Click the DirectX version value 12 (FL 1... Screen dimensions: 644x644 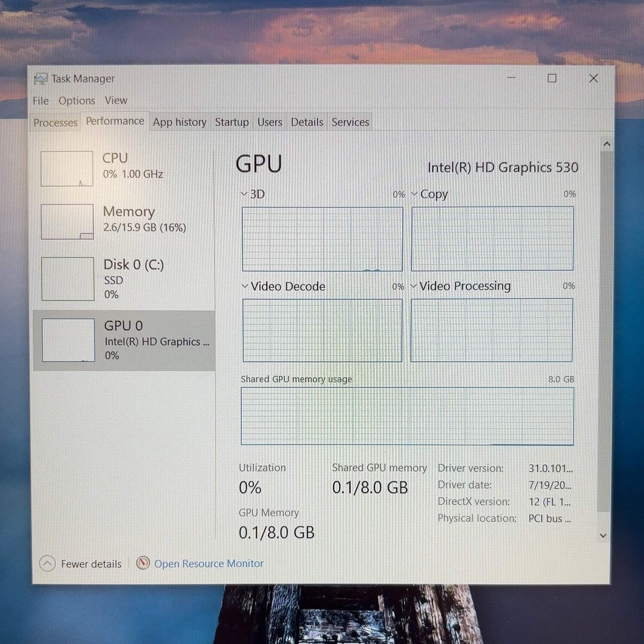coord(549,502)
